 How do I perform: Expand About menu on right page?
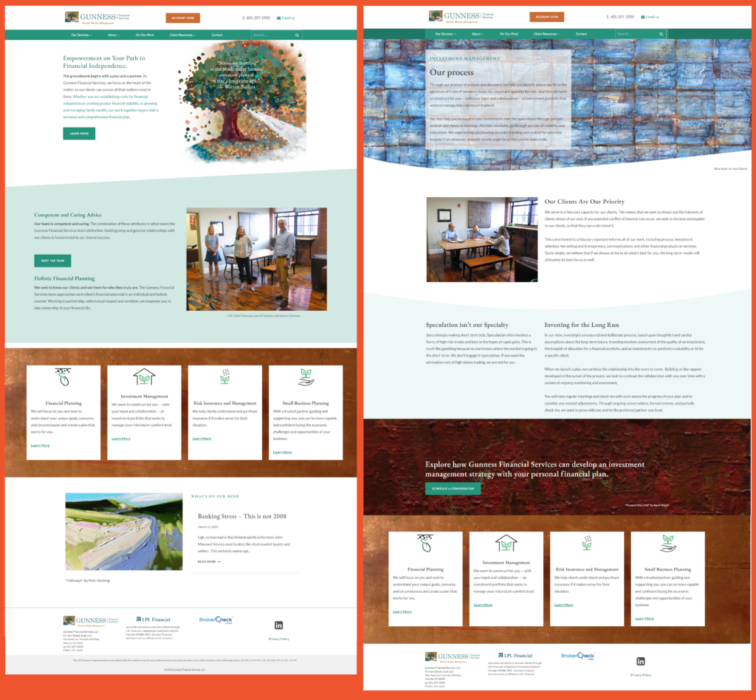tap(478, 34)
